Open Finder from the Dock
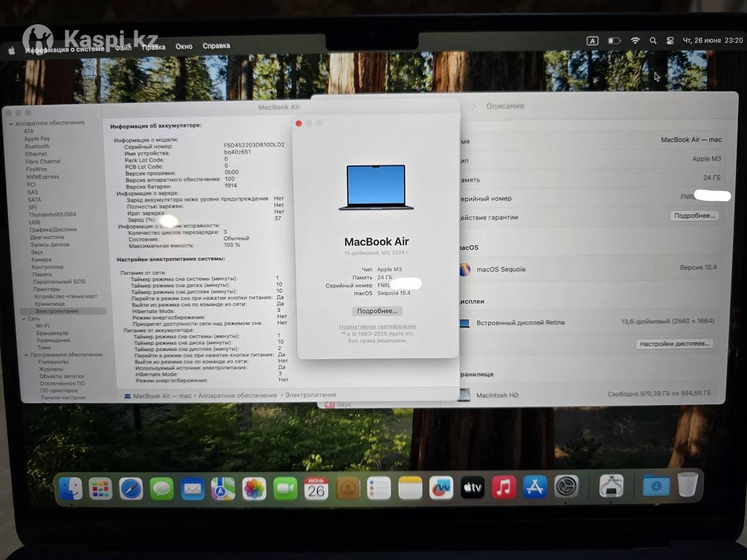Screen dimensions: 747x560 tap(70, 488)
